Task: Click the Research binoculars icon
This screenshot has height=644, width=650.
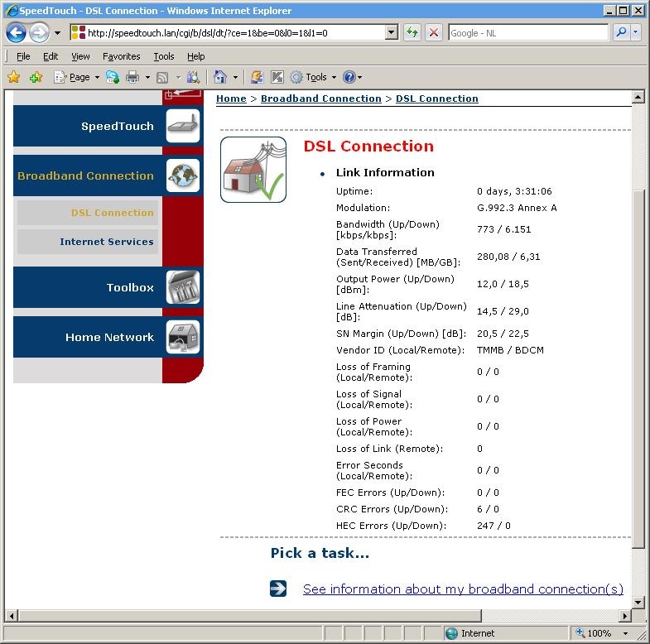Action: (x=193, y=77)
